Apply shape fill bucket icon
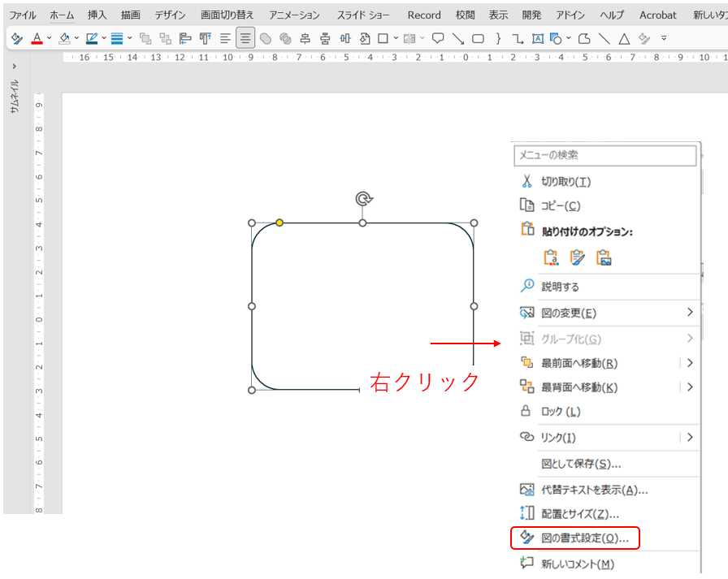 (64, 38)
